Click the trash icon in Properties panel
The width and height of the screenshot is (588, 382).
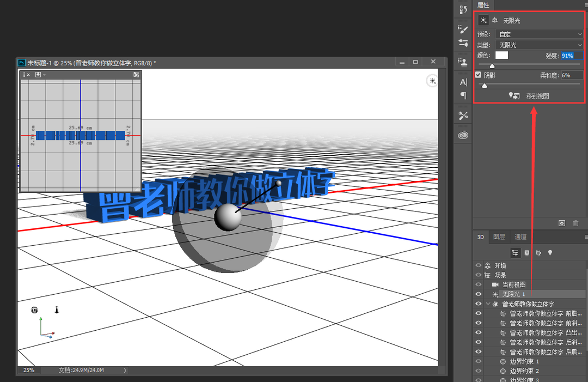click(x=575, y=223)
